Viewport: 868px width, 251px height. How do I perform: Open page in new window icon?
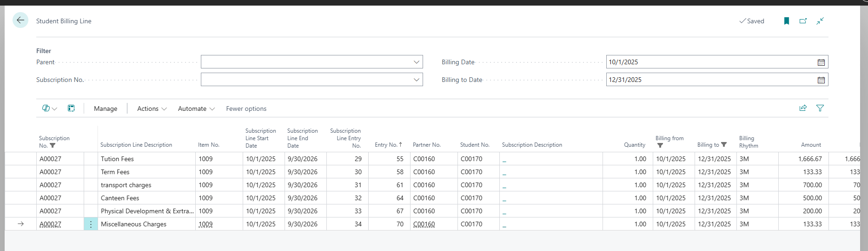click(x=803, y=21)
